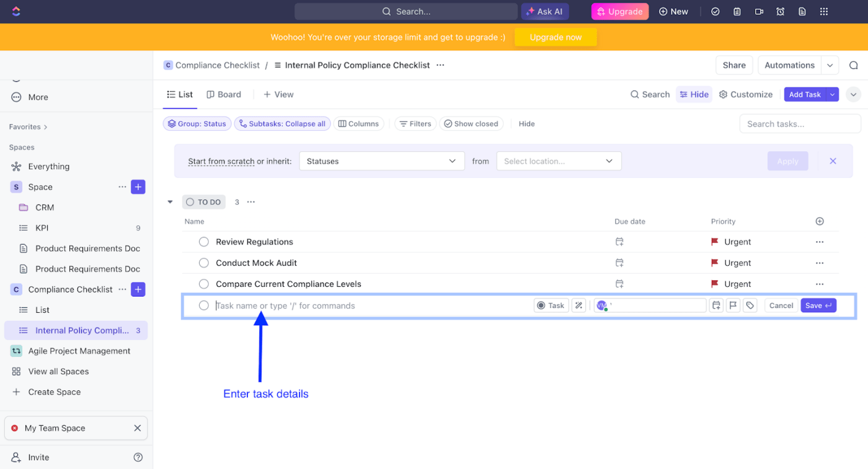This screenshot has width=868, height=469.
Task: Open the alarm clock reminder icon
Action: click(781, 12)
